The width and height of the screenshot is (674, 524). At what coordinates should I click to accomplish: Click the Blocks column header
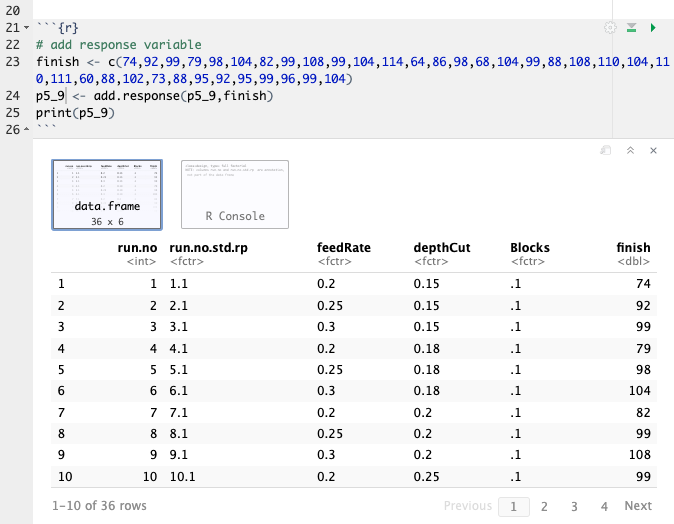pyautogui.click(x=530, y=248)
